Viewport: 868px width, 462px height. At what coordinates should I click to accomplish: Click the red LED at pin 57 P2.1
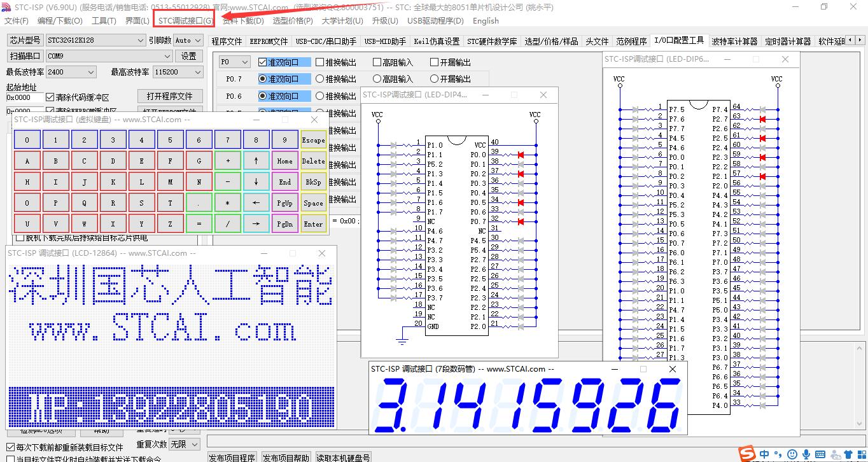762,176
